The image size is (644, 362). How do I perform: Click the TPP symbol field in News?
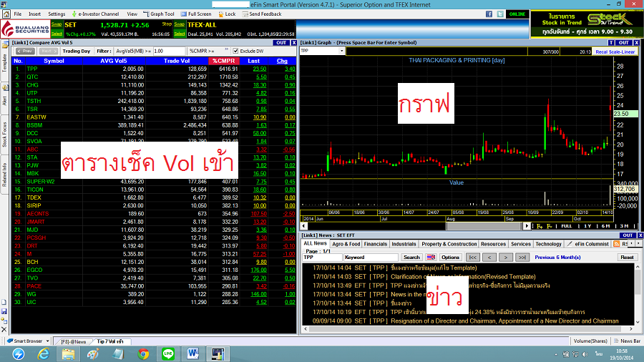coord(322,258)
